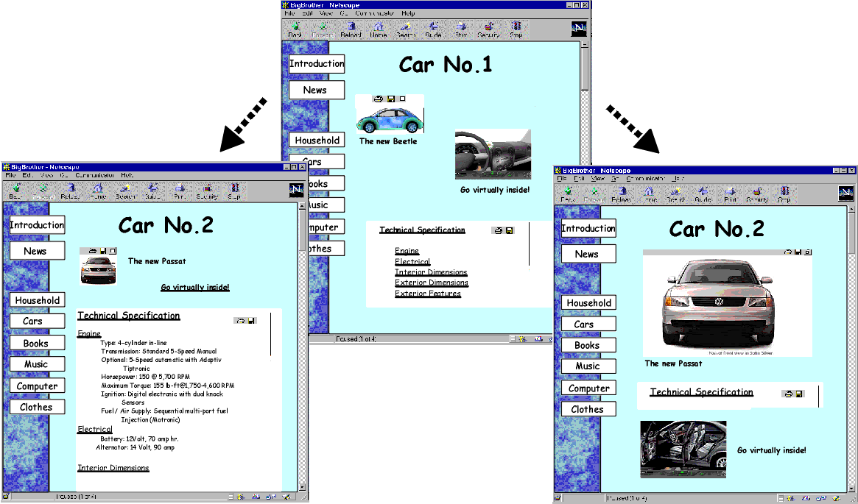Select Clothes in the large Passat photo window sidebar
858x504 pixels.
point(588,409)
